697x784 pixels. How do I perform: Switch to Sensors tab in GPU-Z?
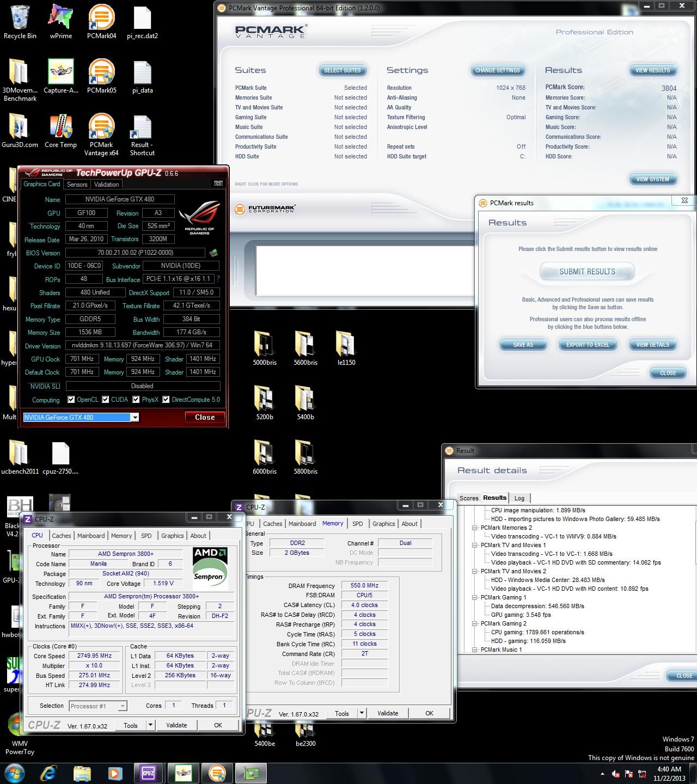point(77,185)
